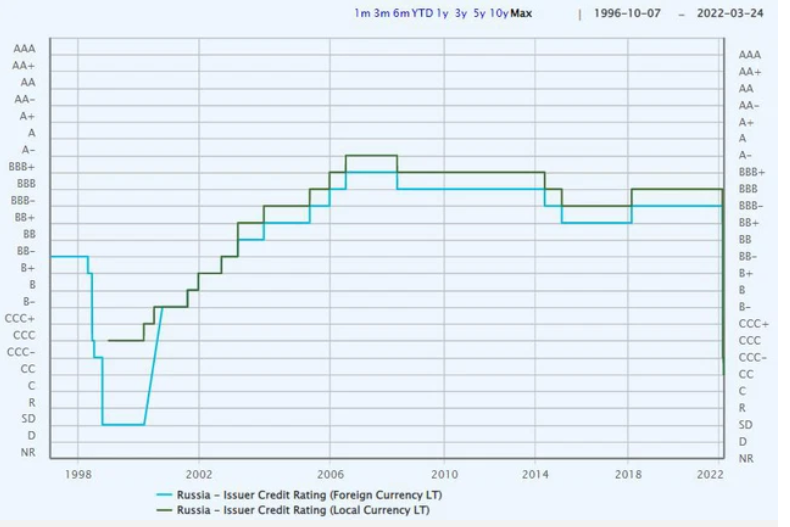
Task: Toggle the Foreign Currency LT legend label
Action: [309, 495]
